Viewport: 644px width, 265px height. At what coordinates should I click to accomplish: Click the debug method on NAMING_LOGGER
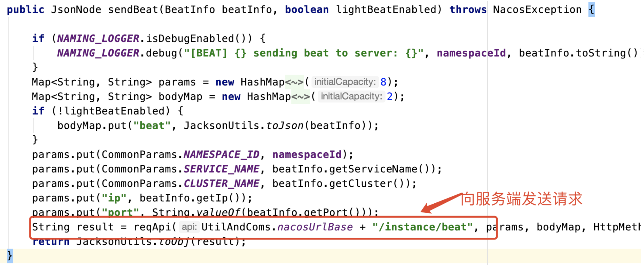(161, 53)
